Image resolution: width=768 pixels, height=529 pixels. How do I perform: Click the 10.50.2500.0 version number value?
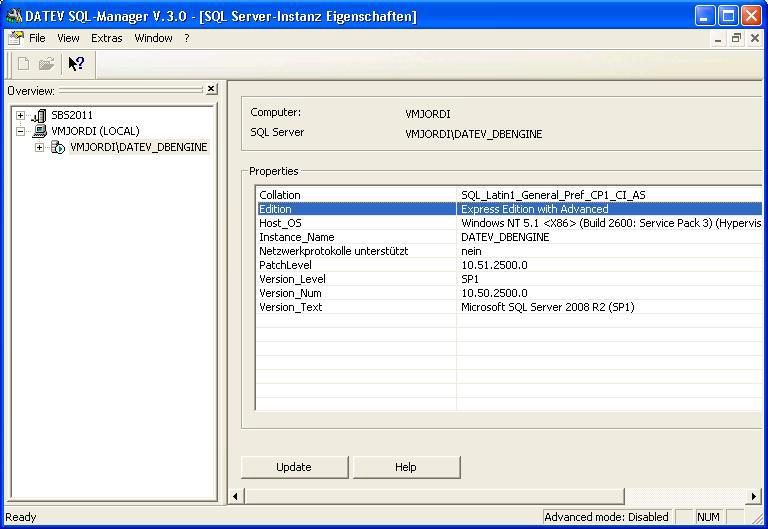pyautogui.click(x=494, y=293)
